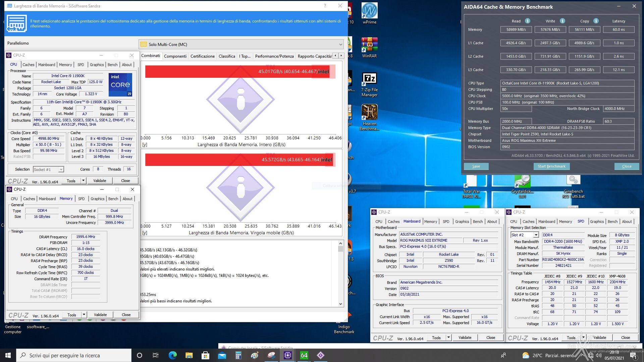
Task: Launch the 7-Zip File Manager shortcut
Action: tap(369, 84)
